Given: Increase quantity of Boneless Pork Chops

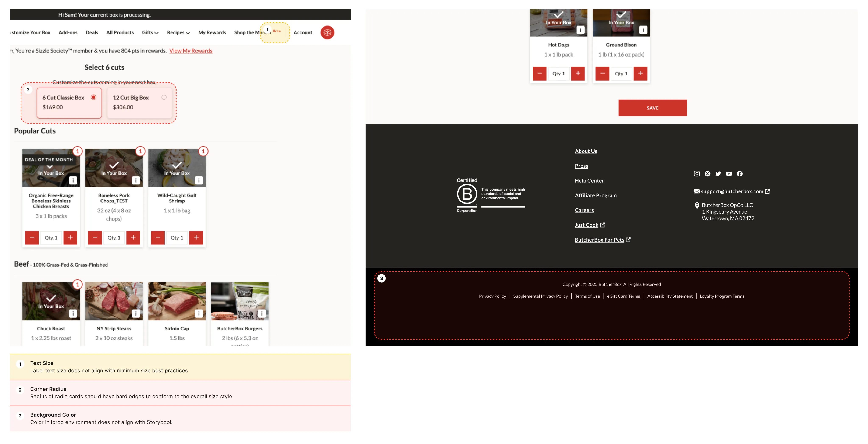Looking at the screenshot, I should tap(133, 238).
